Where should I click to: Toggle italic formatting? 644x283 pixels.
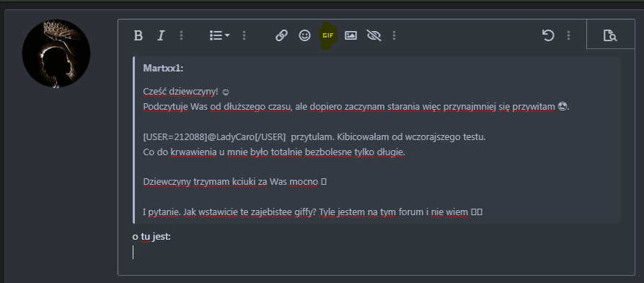(161, 36)
